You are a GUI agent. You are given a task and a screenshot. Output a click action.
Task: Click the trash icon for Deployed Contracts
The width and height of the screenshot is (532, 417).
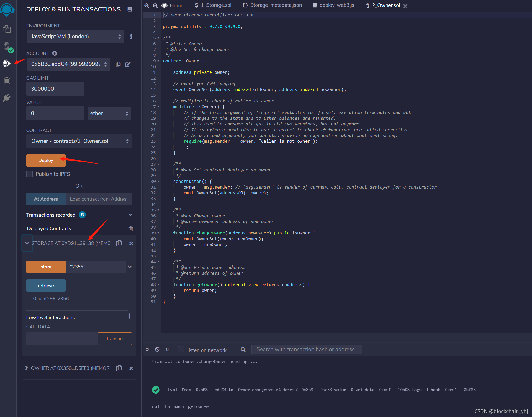[131, 229]
